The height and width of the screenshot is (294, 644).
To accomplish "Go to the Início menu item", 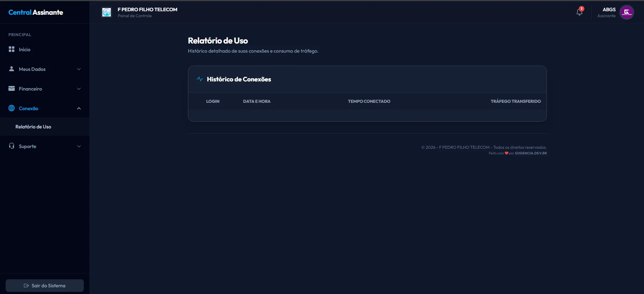I will [25, 49].
